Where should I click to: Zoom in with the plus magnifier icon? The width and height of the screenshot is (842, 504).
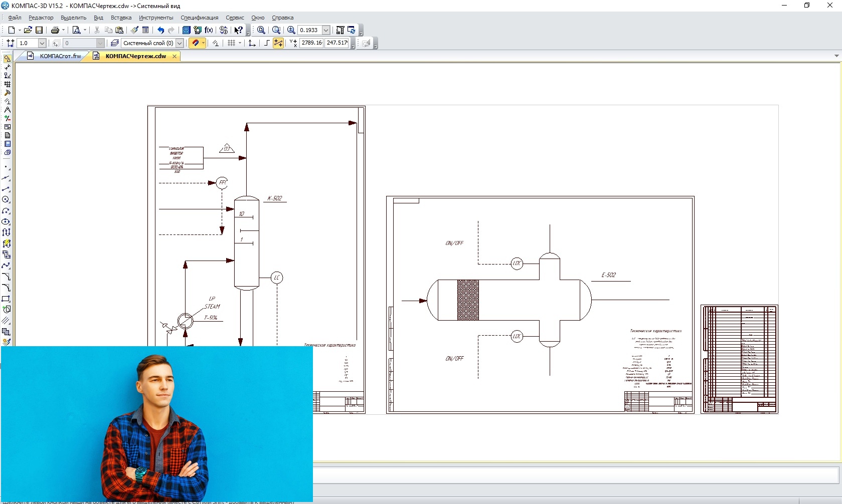tap(291, 30)
